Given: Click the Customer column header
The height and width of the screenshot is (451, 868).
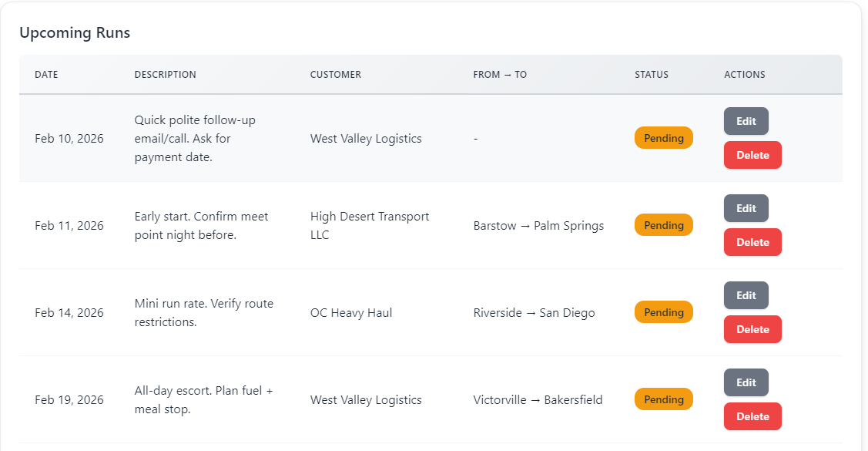Looking at the screenshot, I should [335, 75].
